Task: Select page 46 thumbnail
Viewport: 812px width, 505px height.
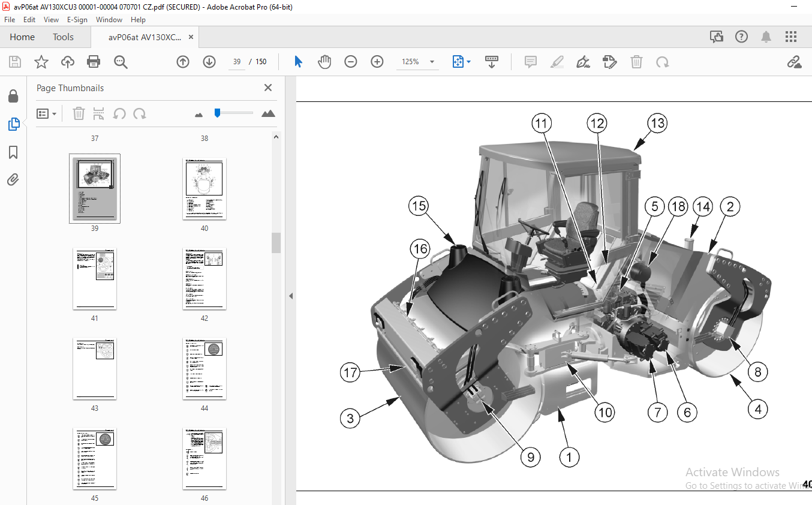Action: tap(204, 459)
